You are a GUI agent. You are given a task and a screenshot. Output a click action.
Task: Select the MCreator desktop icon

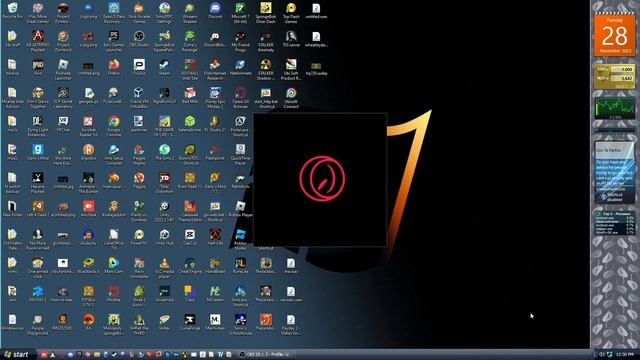click(215, 294)
